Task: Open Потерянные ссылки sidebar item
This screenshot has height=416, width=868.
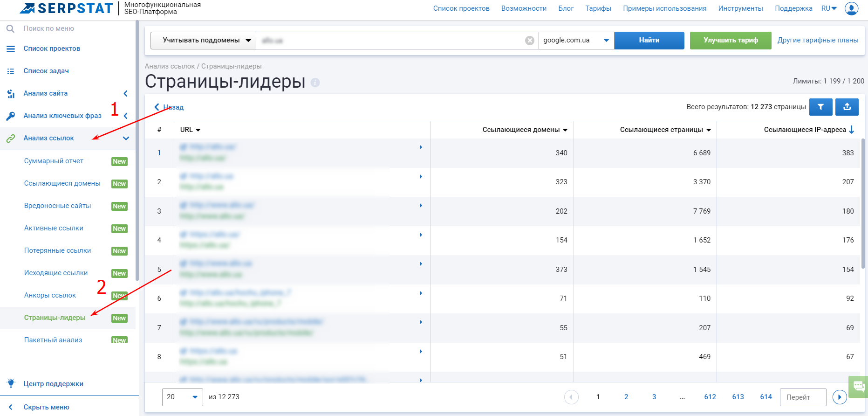Action: (58, 250)
